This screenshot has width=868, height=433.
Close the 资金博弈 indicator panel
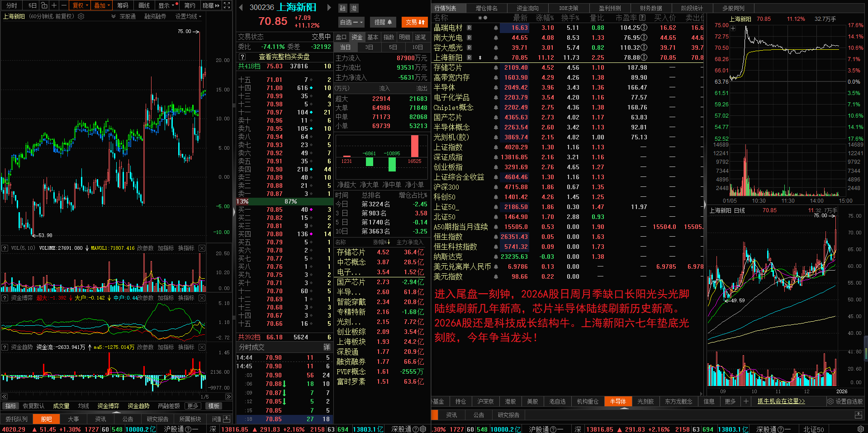pyautogui.click(x=202, y=298)
